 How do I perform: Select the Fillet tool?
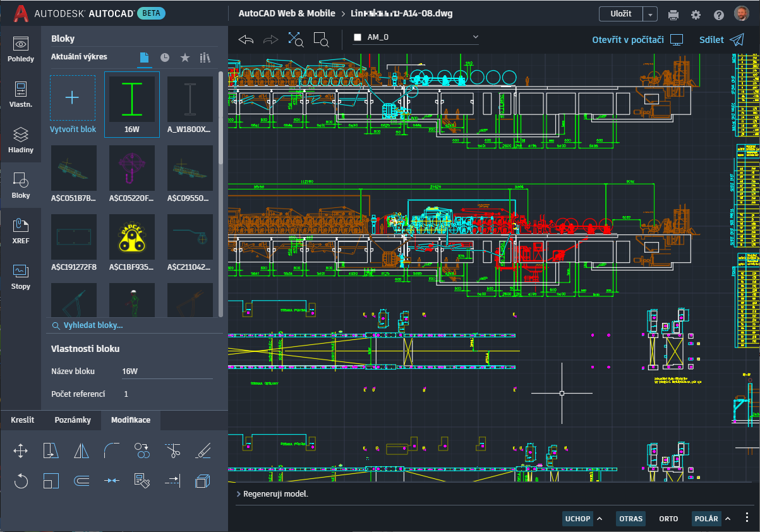112,450
